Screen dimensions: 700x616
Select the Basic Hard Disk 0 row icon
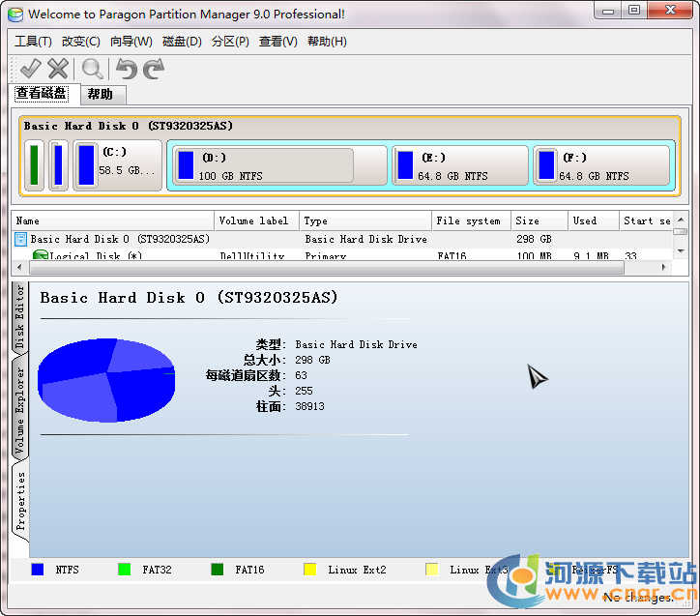(21, 239)
